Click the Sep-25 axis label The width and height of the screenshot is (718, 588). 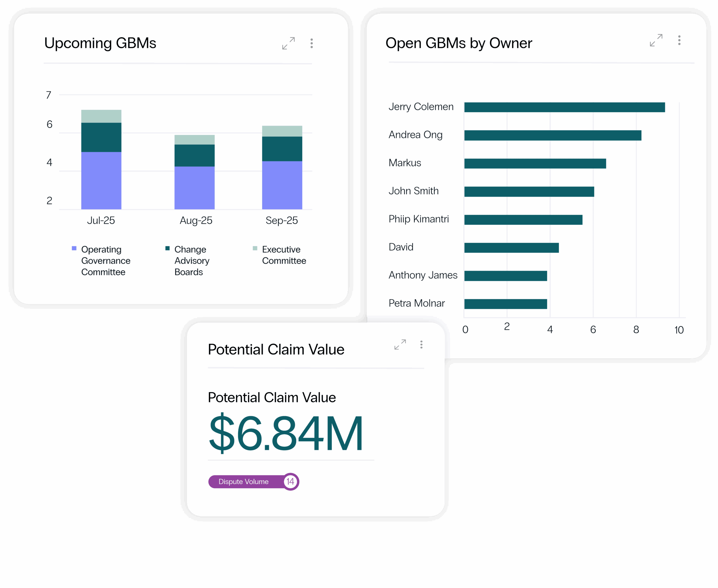click(x=282, y=221)
